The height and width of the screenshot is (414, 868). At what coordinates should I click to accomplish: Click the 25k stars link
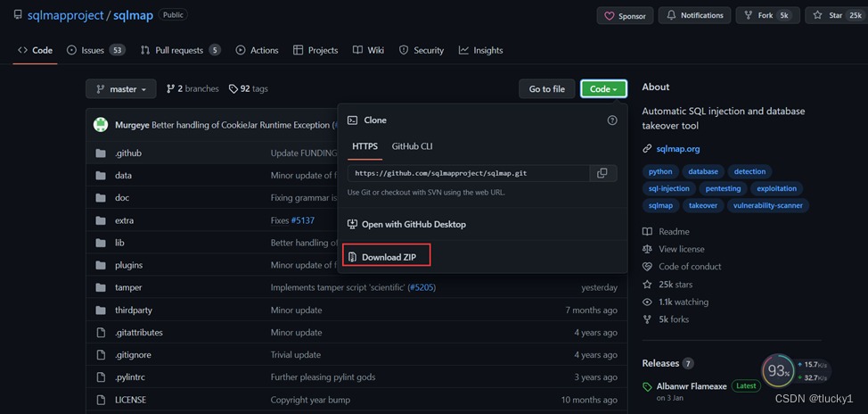(x=667, y=285)
